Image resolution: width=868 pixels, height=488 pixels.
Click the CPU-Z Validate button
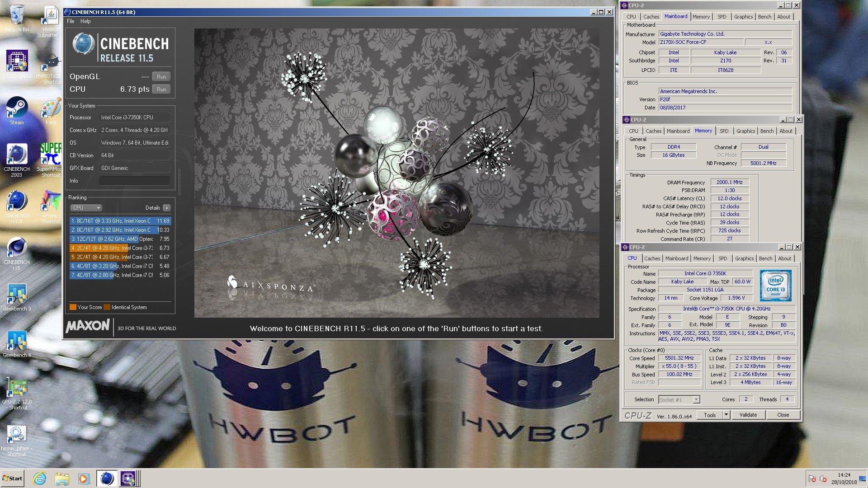coord(748,415)
